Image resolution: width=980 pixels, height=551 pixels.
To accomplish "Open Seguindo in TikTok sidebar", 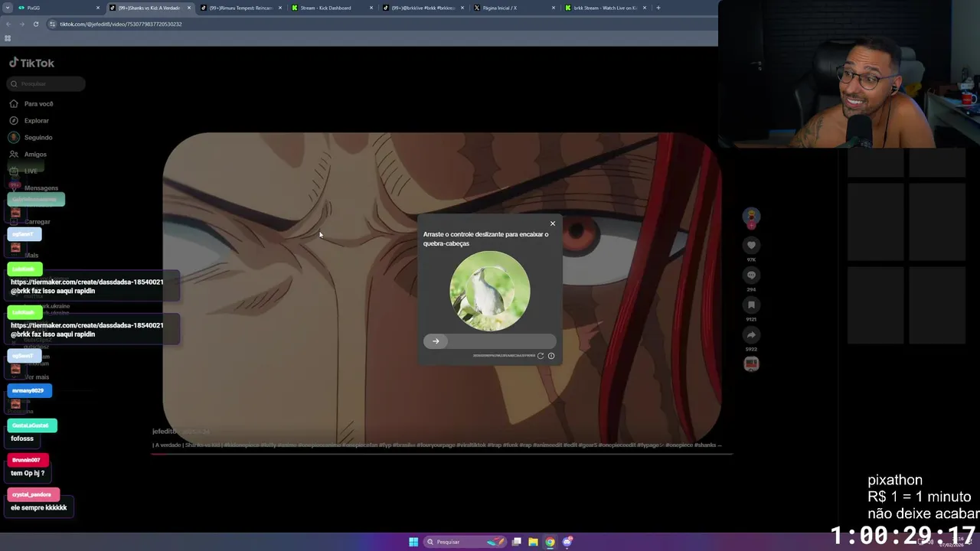I will tap(38, 138).
